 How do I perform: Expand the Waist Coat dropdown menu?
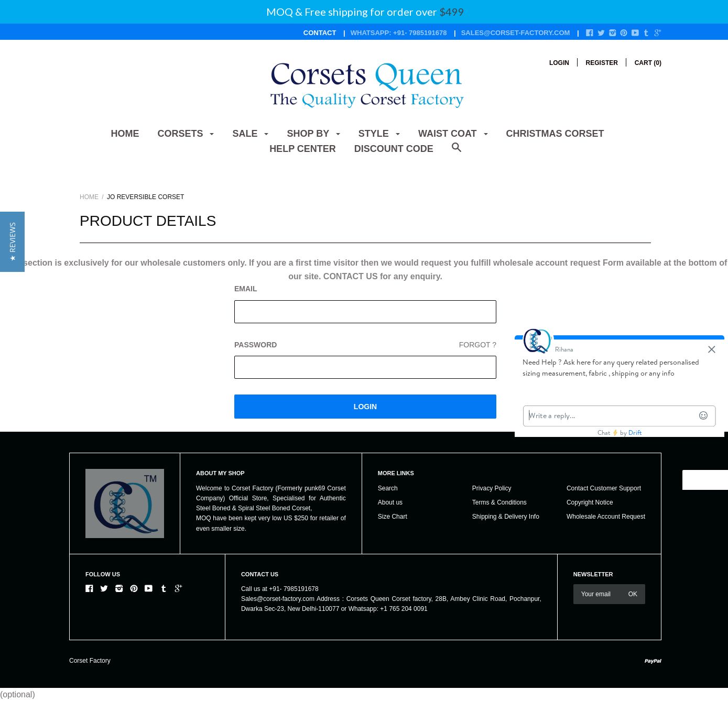(453, 134)
